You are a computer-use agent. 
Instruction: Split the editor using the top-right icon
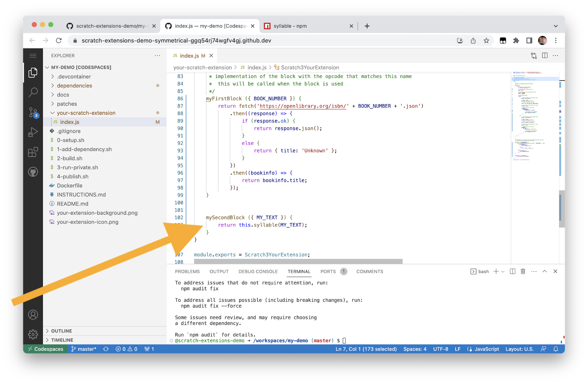coord(544,56)
